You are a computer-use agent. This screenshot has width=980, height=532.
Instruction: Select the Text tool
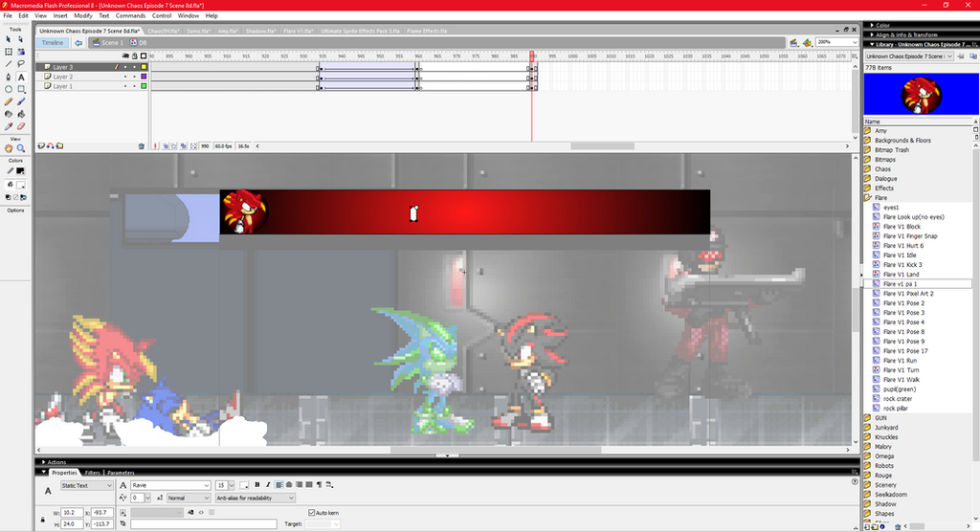click(x=21, y=77)
